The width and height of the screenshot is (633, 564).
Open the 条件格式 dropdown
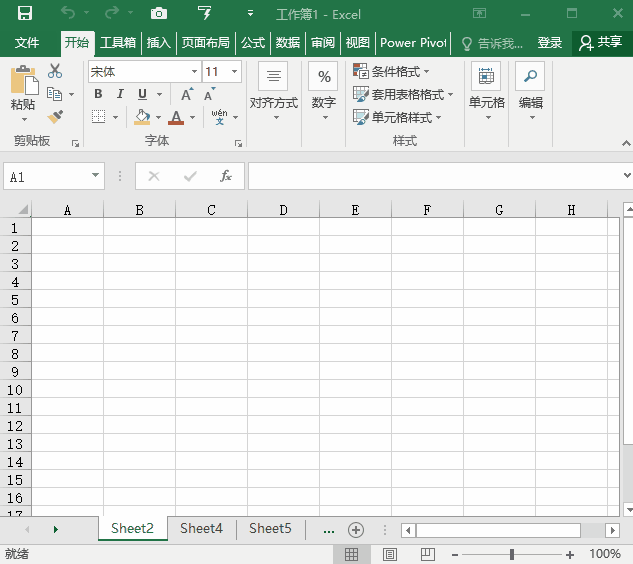[x=391, y=72]
